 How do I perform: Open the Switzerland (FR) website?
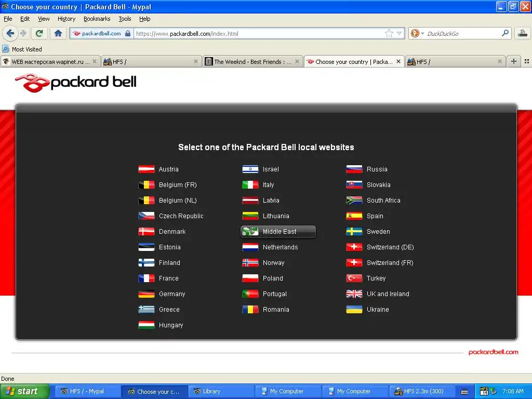click(390, 262)
